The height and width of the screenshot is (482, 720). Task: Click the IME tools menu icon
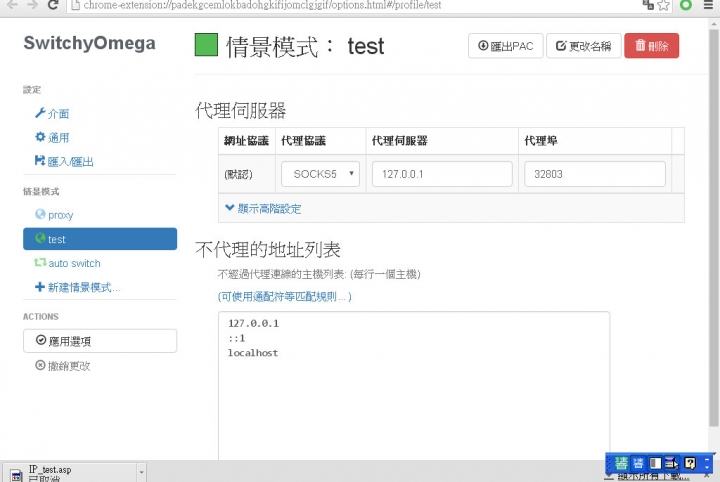point(672,463)
